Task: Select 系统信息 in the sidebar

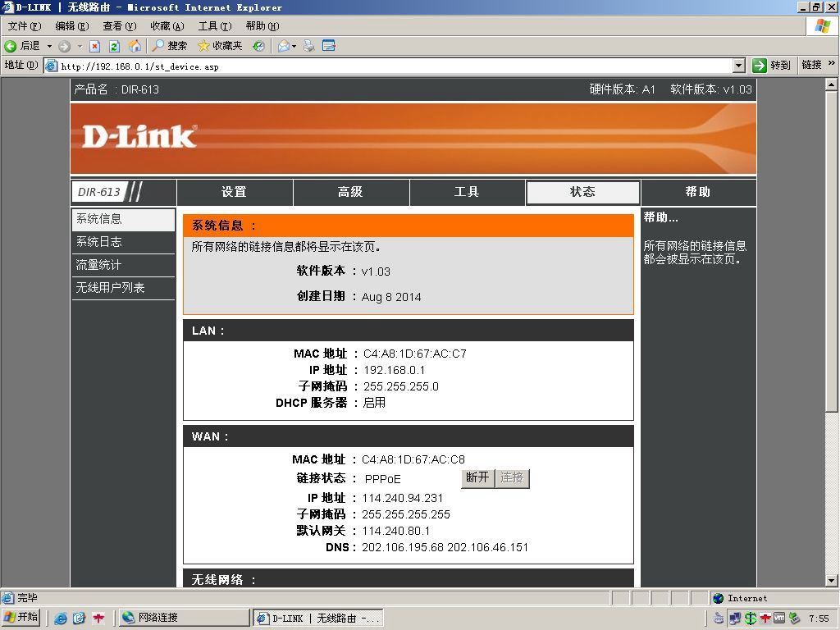Action: pos(123,220)
